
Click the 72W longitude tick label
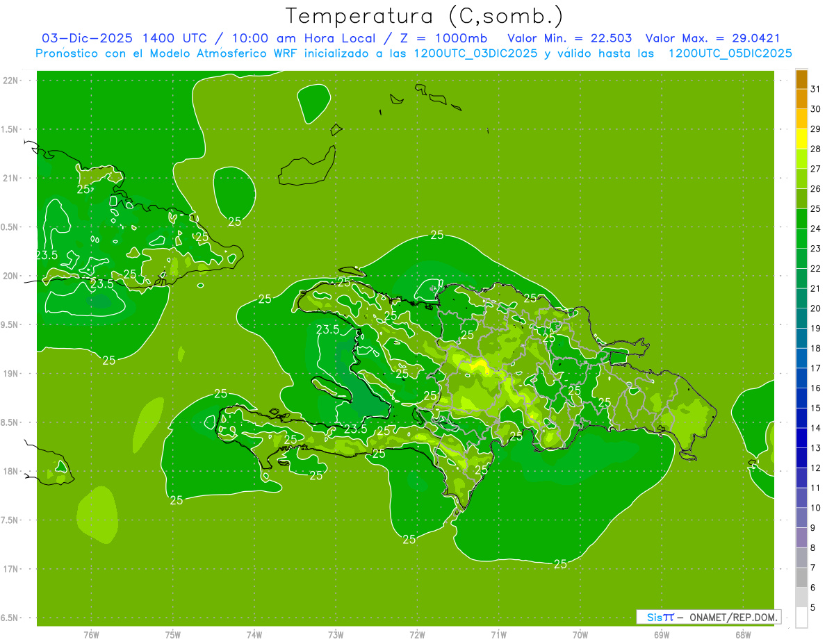tap(417, 634)
